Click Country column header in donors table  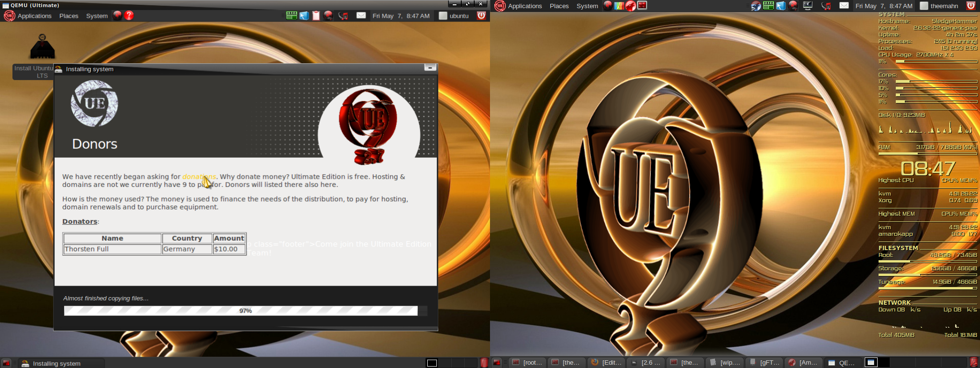pyautogui.click(x=187, y=238)
